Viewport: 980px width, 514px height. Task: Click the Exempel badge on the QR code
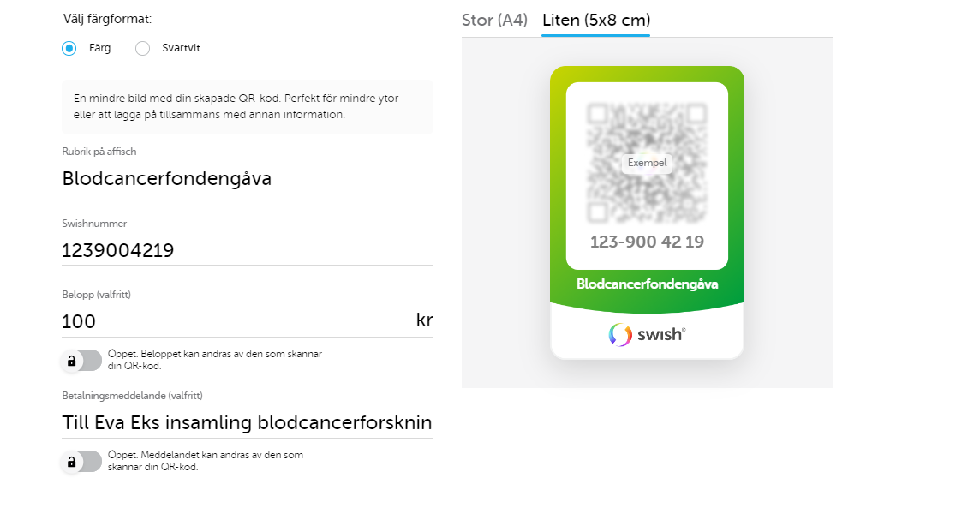pos(647,163)
